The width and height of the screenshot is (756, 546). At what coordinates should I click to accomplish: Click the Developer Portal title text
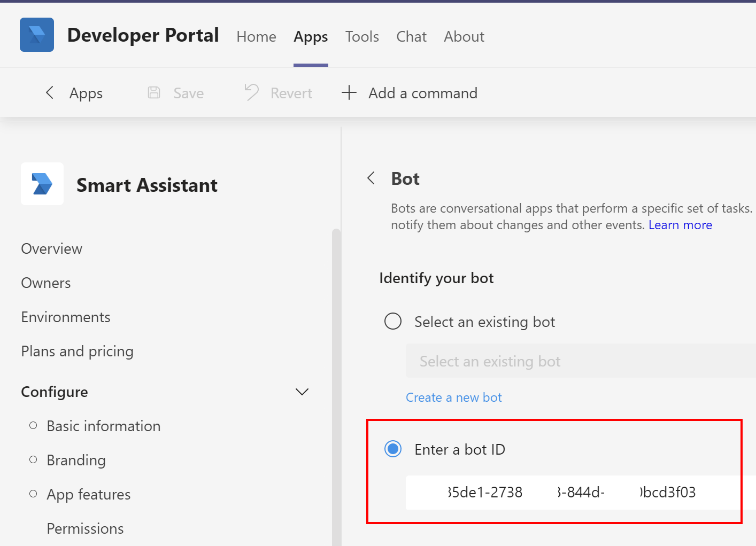tap(143, 35)
